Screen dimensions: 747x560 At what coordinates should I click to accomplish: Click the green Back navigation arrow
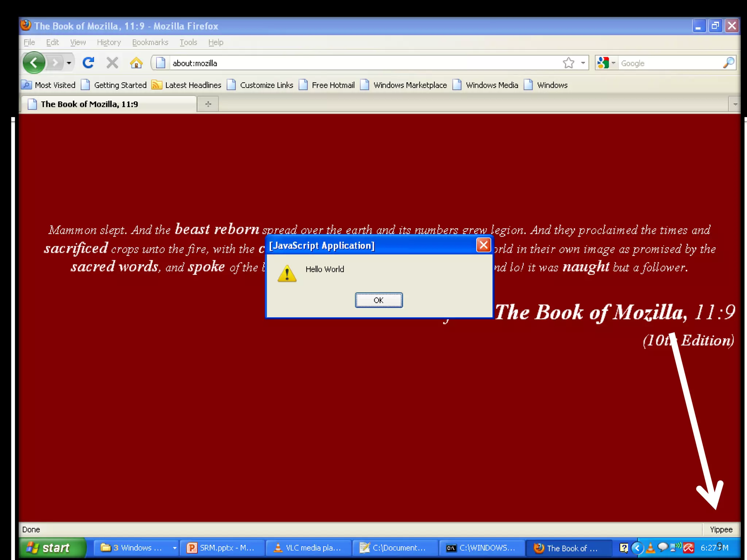(x=34, y=63)
